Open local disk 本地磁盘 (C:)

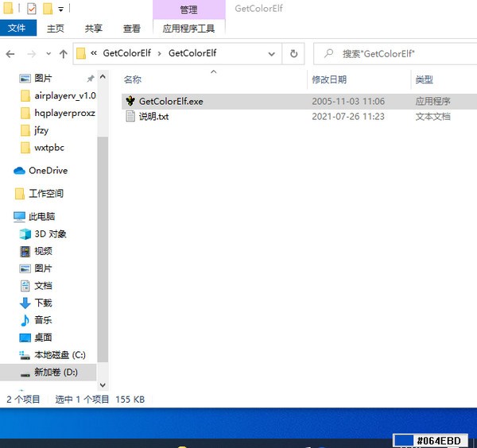(59, 355)
